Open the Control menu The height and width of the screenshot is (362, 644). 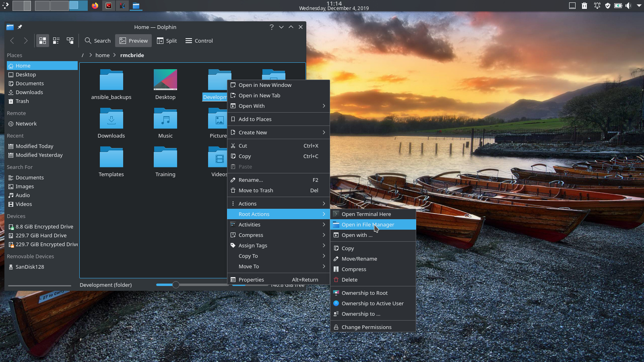coord(199,41)
